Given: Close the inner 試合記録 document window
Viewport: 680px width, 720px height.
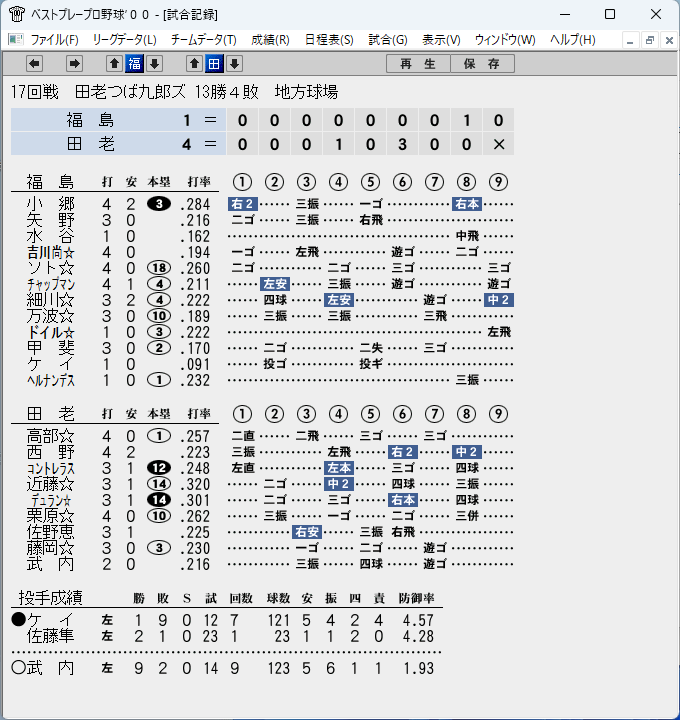Looking at the screenshot, I should click(x=669, y=40).
